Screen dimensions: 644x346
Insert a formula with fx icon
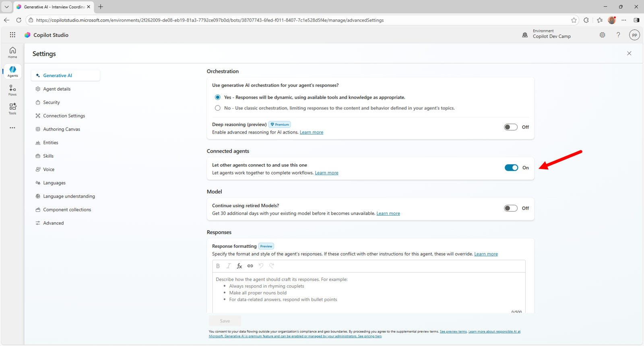239,266
